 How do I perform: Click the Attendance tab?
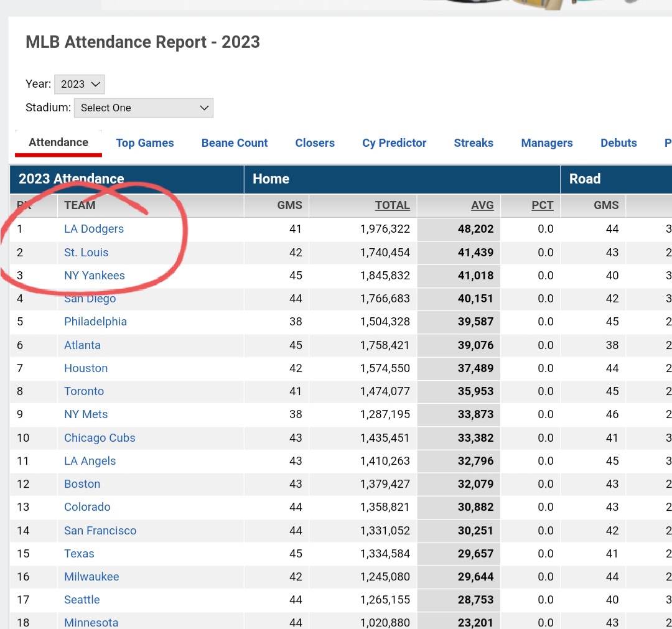click(x=58, y=142)
